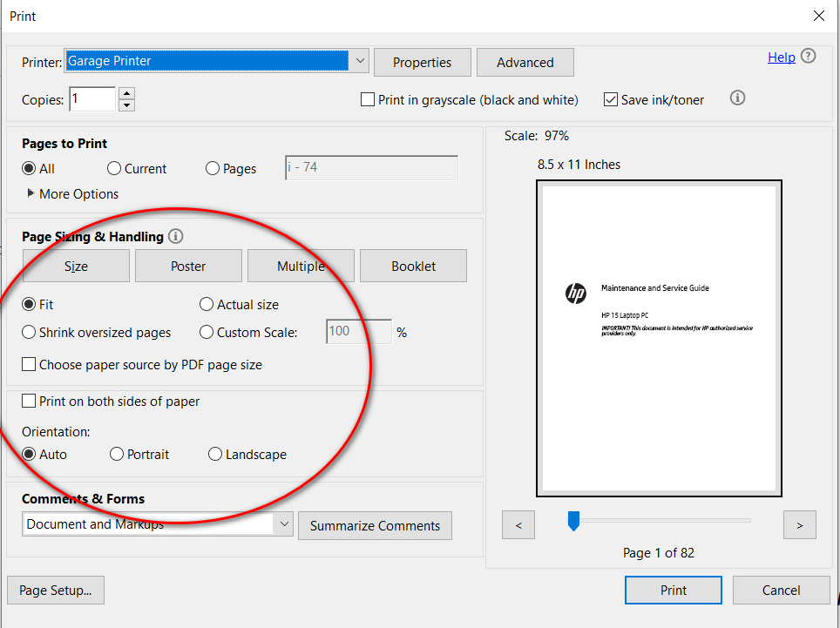840x628 pixels.
Task: Check Choose paper source by PDF page size
Action: (x=27, y=365)
